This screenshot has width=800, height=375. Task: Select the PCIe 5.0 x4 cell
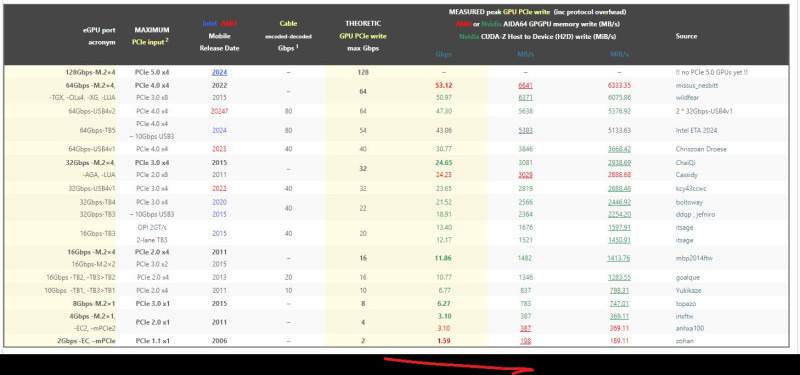tap(152, 73)
